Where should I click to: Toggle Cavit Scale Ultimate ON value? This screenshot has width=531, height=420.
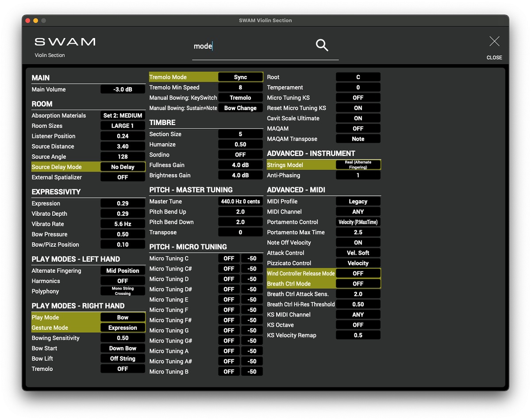click(358, 118)
